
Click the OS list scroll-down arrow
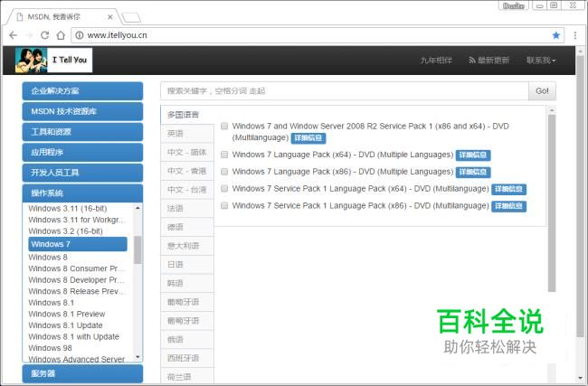coord(138,357)
